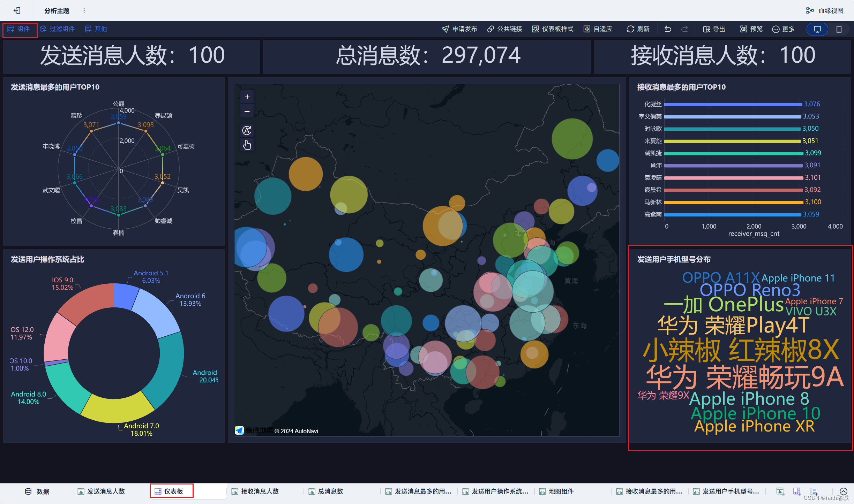Zoom out on the map
Screen dimensions: 854x504
pos(247,111)
